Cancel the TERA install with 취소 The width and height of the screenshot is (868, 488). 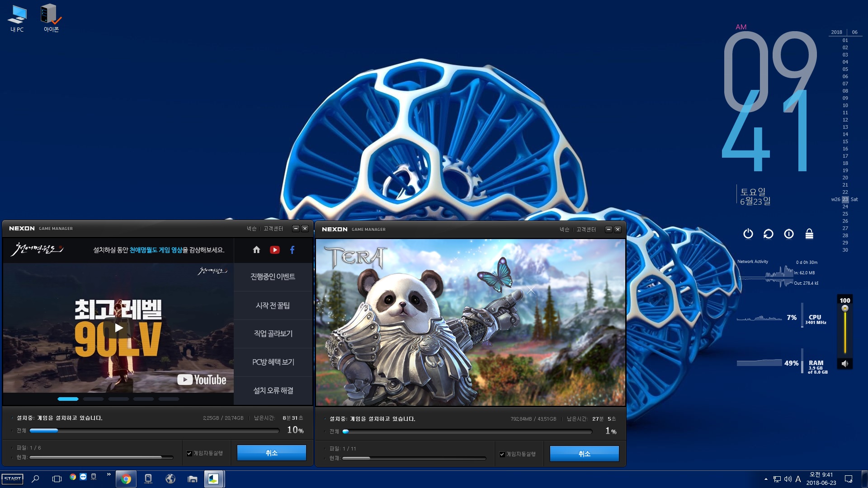585,454
